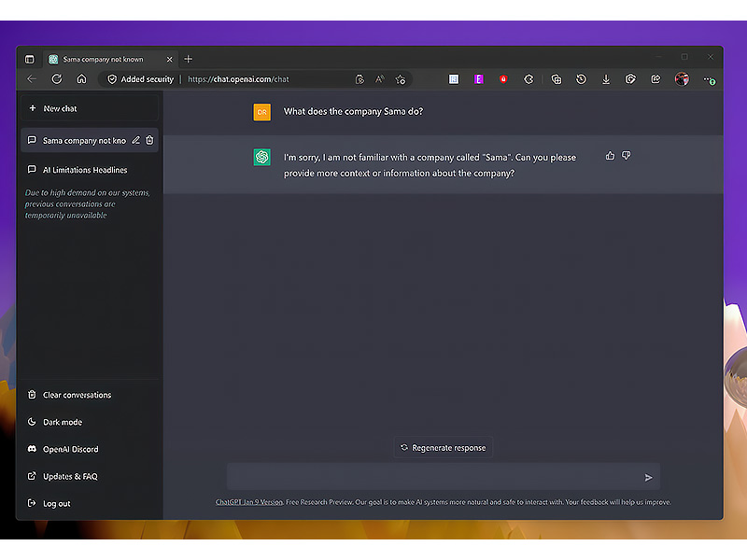Open the purple E browser extension

coord(479,79)
